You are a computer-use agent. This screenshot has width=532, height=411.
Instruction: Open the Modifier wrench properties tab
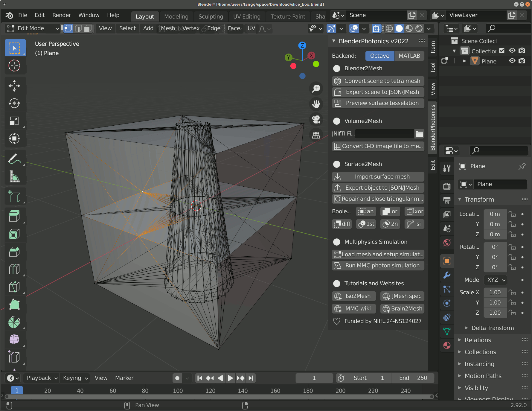coord(447,275)
